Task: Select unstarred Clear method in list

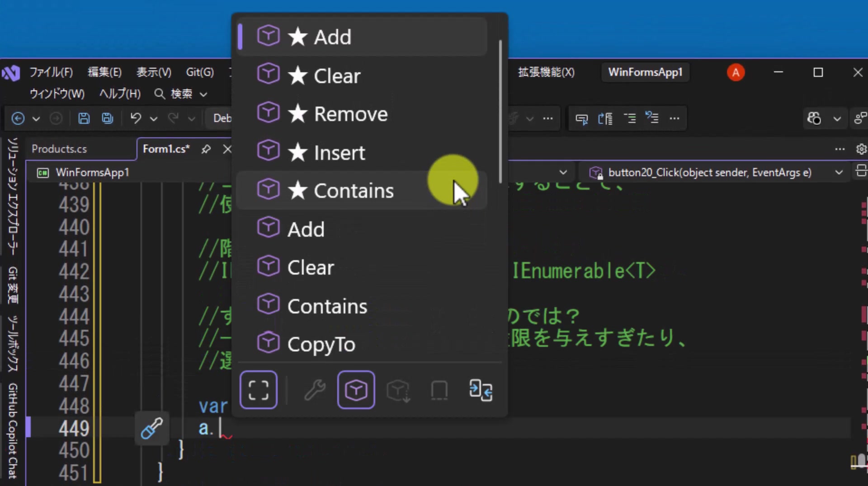Action: [362, 267]
